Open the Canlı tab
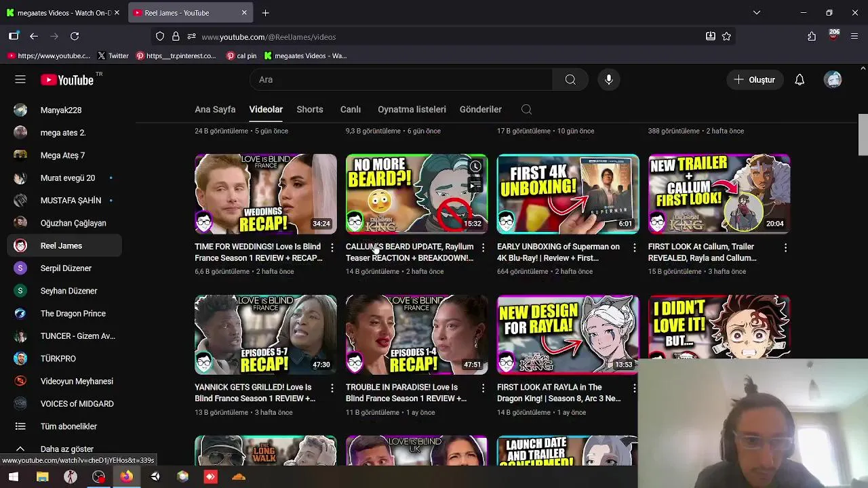868x488 pixels. pyautogui.click(x=350, y=109)
